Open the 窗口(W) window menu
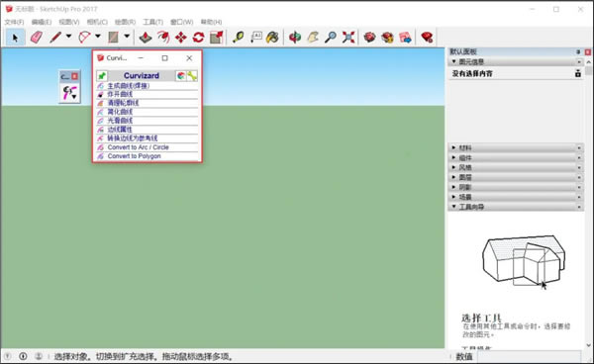594x364 pixels. (182, 22)
